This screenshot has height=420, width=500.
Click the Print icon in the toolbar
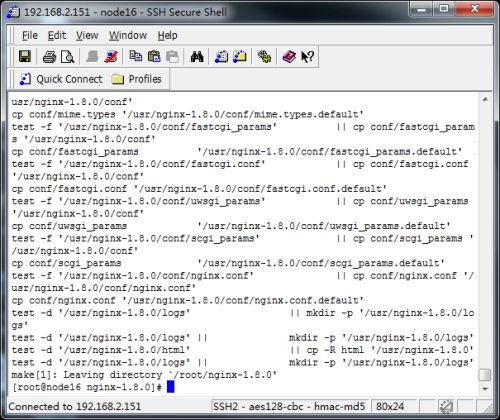pyautogui.click(x=50, y=57)
